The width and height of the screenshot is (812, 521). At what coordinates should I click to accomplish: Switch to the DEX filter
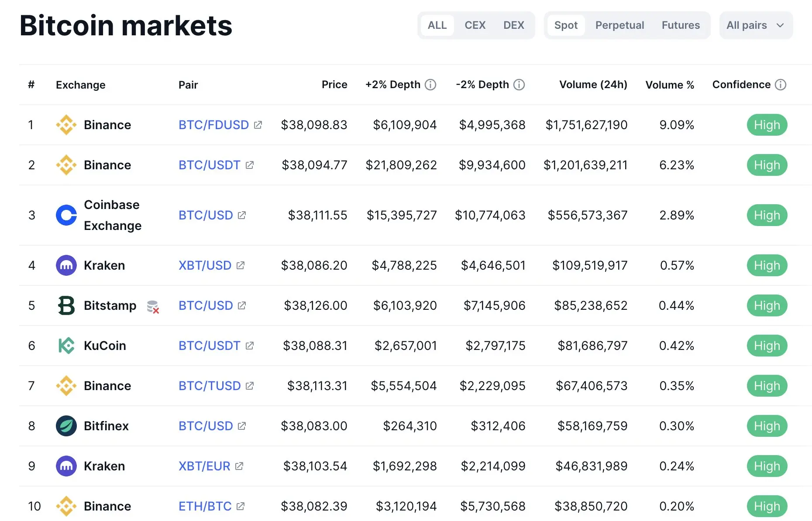(513, 25)
